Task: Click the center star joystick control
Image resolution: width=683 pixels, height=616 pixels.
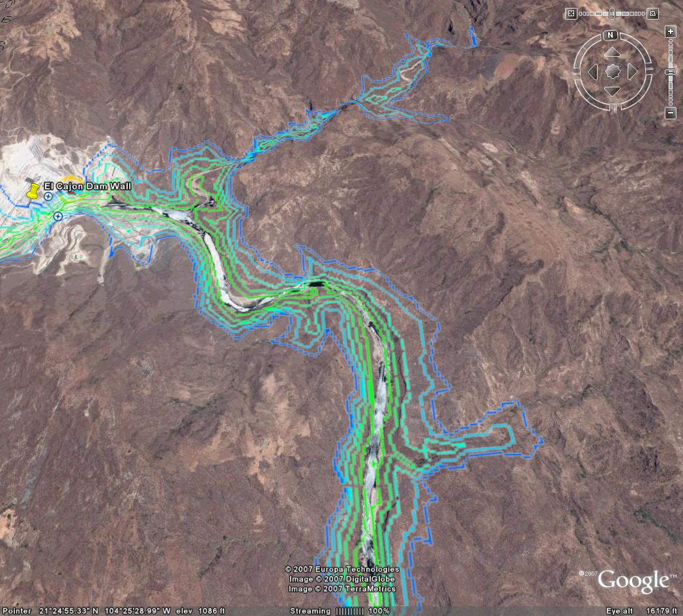Action: pyautogui.click(x=613, y=72)
